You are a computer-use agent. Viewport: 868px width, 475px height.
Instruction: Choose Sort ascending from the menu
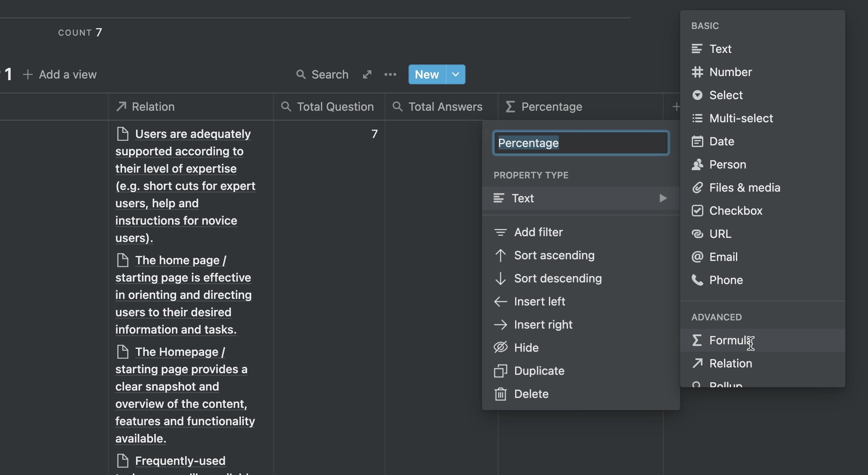tap(554, 255)
